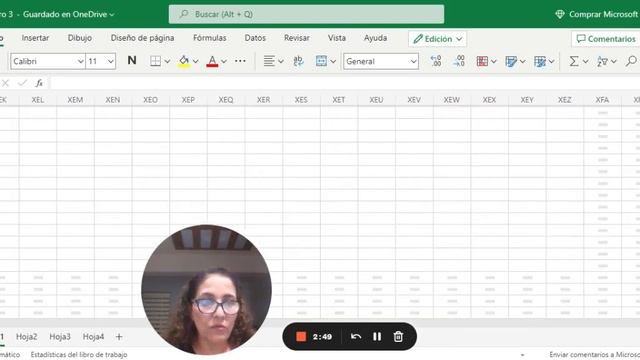This screenshot has height=360, width=640.
Task: Apply the yellow fill color bucket
Action: click(x=184, y=61)
